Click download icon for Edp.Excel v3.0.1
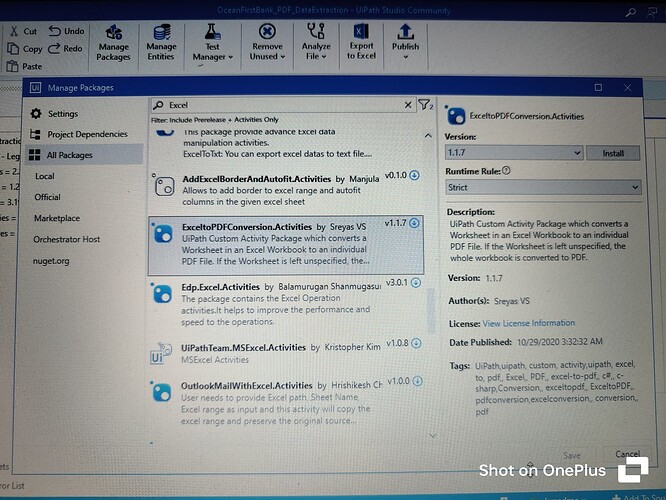Viewport: 666px width, 500px height. 416,282
